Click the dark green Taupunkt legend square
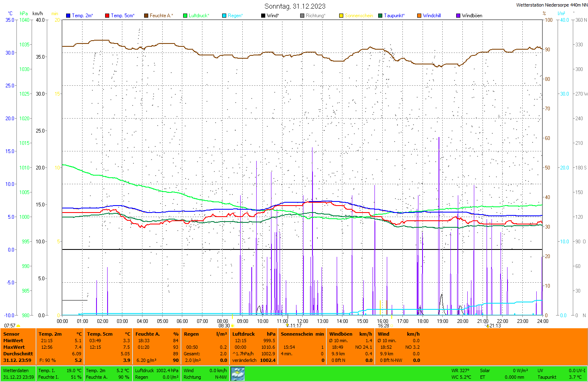 tap(380, 16)
